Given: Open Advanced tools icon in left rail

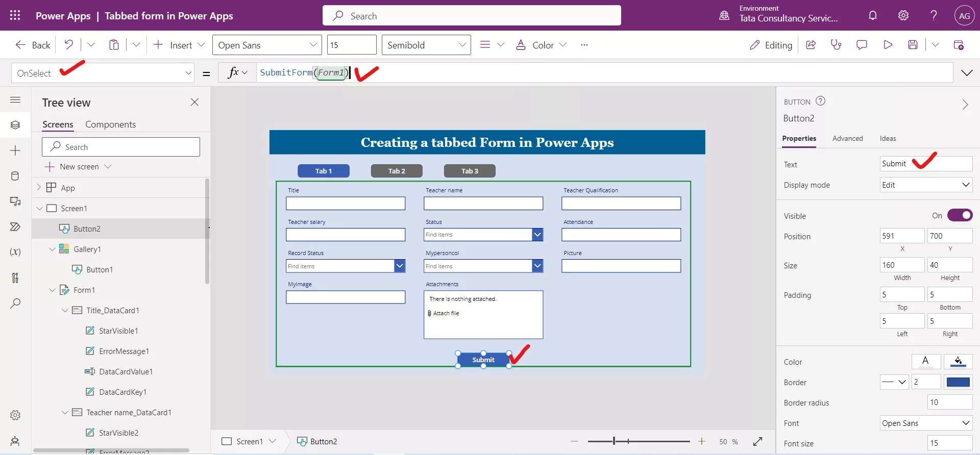Looking at the screenshot, I should pos(15,277).
